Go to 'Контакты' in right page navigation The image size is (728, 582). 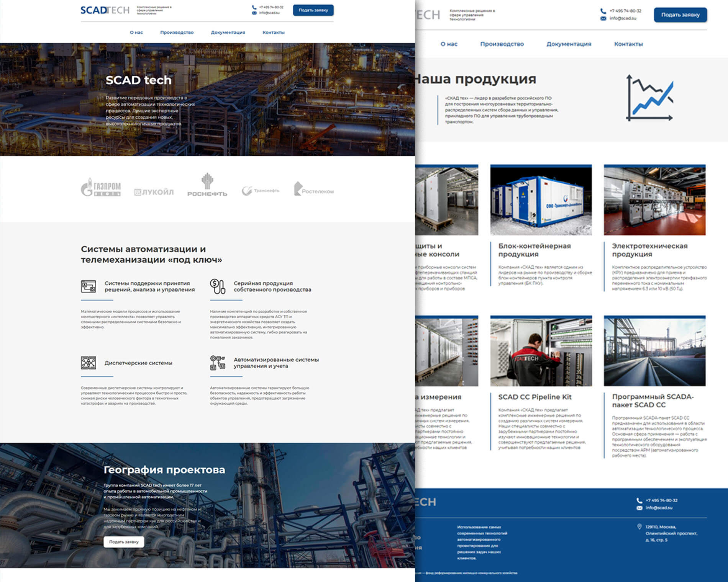click(628, 44)
